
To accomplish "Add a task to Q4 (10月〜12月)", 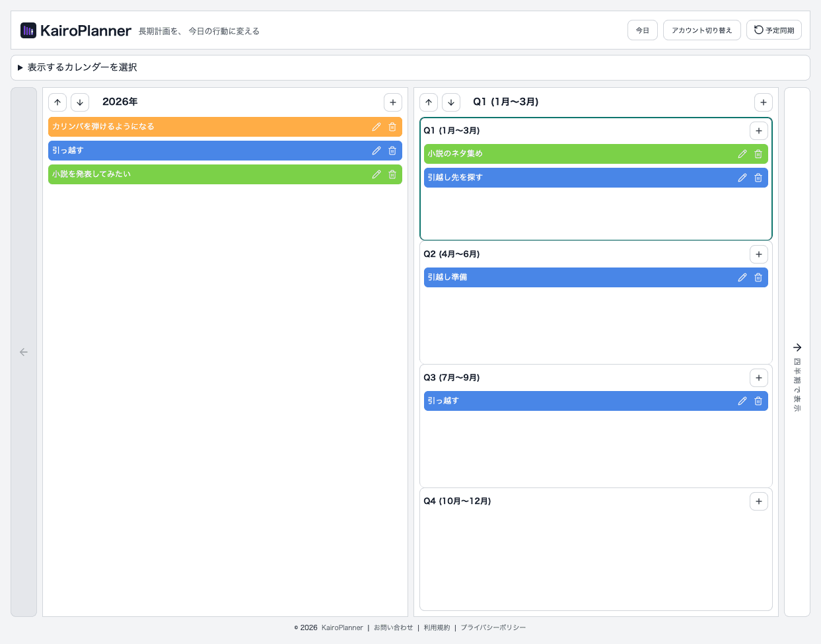I will (x=758, y=501).
